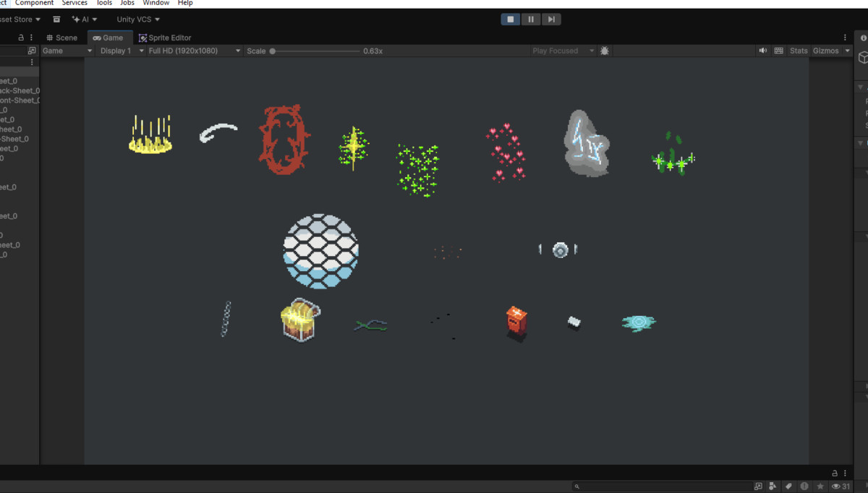Toggle hidden packages visibility with the eye icon showing 31
This screenshot has width=868, height=493.
point(841,486)
